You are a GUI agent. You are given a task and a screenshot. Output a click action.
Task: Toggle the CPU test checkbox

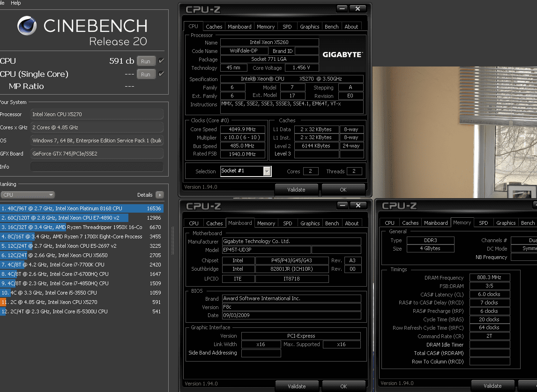[161, 60]
